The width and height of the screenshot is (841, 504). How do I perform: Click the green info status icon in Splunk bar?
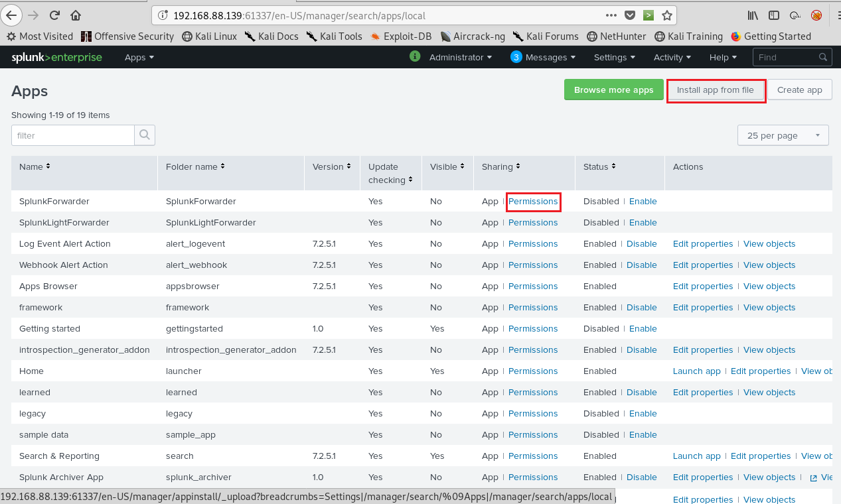pyautogui.click(x=416, y=56)
